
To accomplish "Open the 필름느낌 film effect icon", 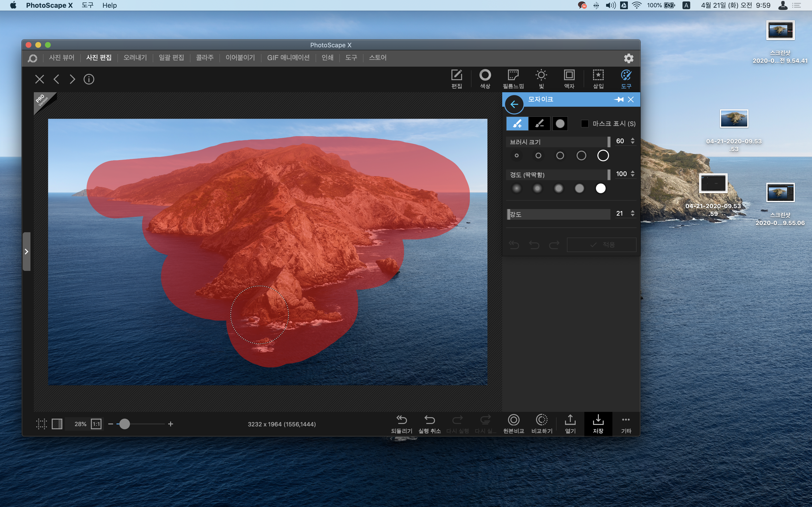I will (513, 79).
